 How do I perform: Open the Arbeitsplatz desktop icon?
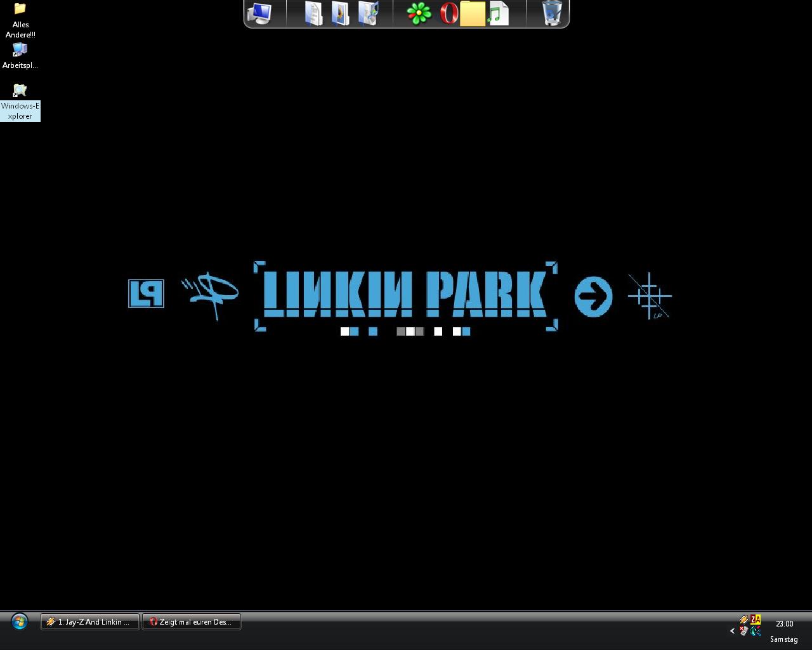click(20, 56)
